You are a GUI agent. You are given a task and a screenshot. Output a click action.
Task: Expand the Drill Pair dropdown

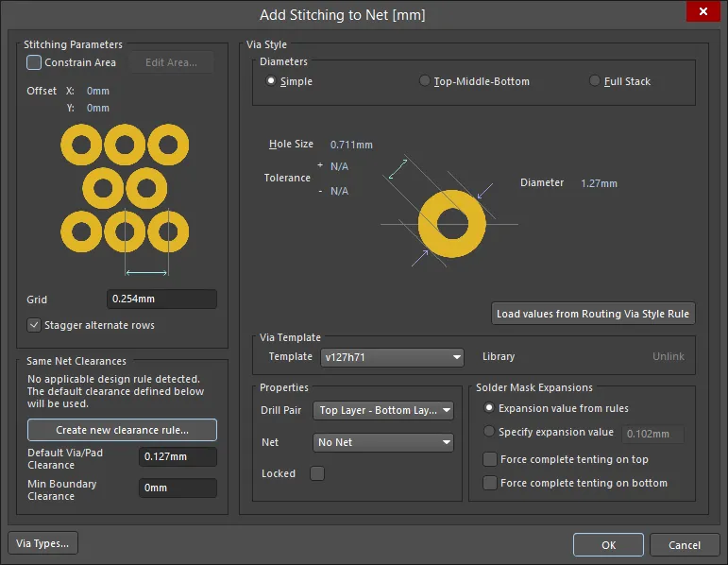pos(384,410)
